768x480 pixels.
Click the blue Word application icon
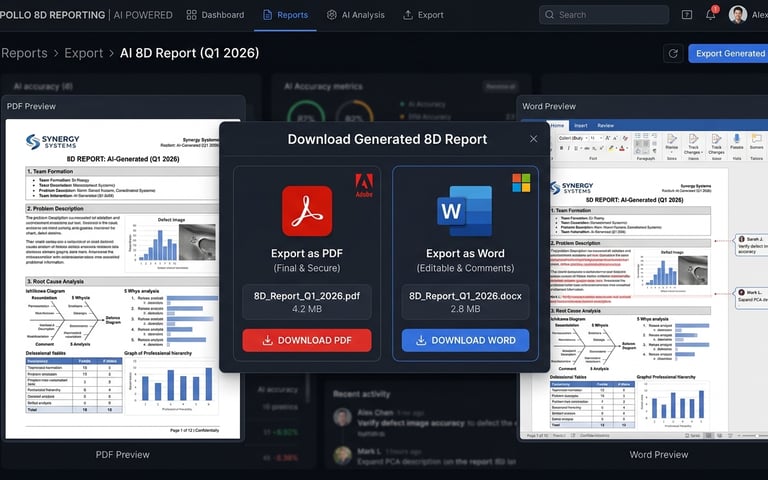464,211
